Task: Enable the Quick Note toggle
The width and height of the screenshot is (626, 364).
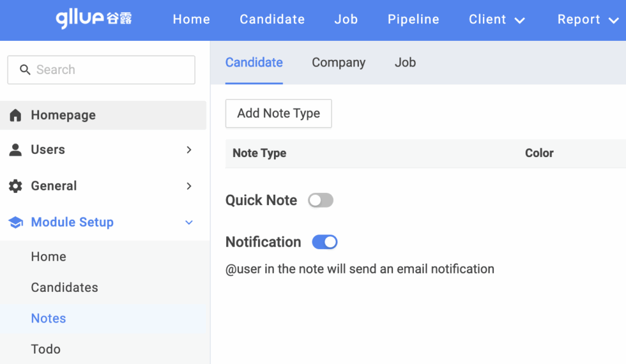Action: click(x=320, y=200)
